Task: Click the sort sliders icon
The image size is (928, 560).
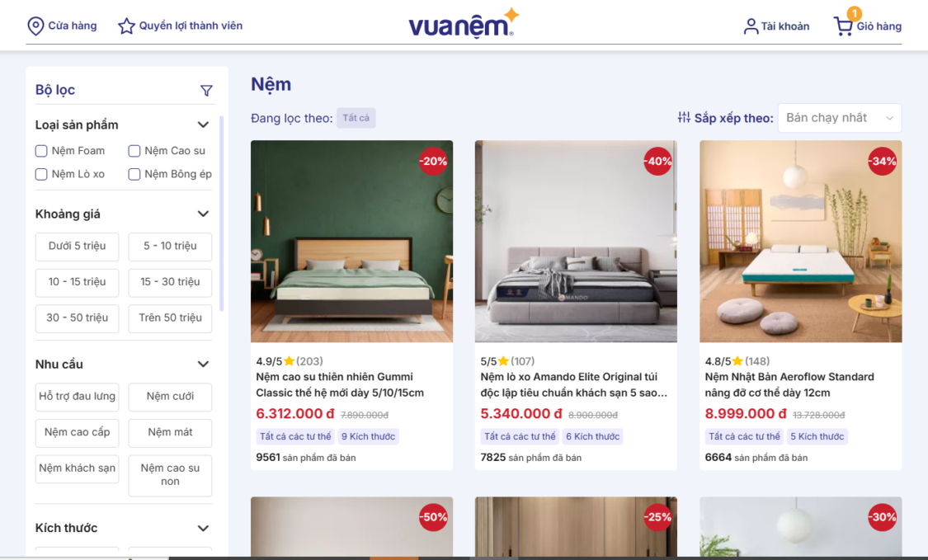Action: (684, 118)
